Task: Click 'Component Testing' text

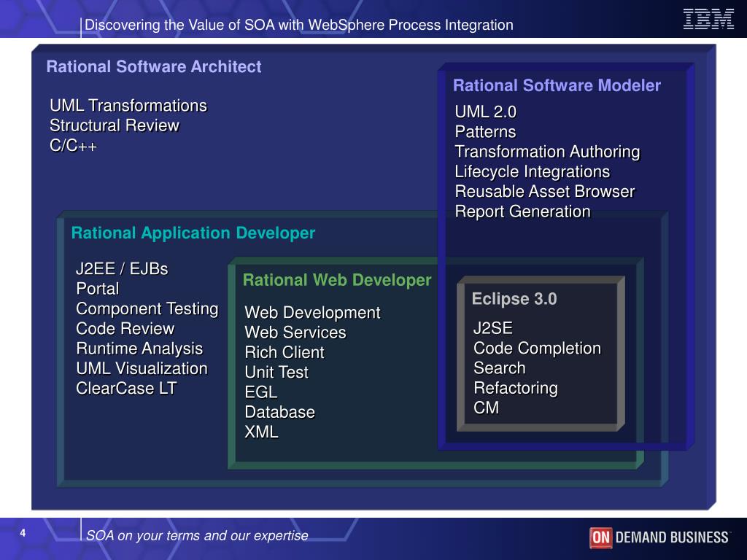Action: [x=147, y=308]
